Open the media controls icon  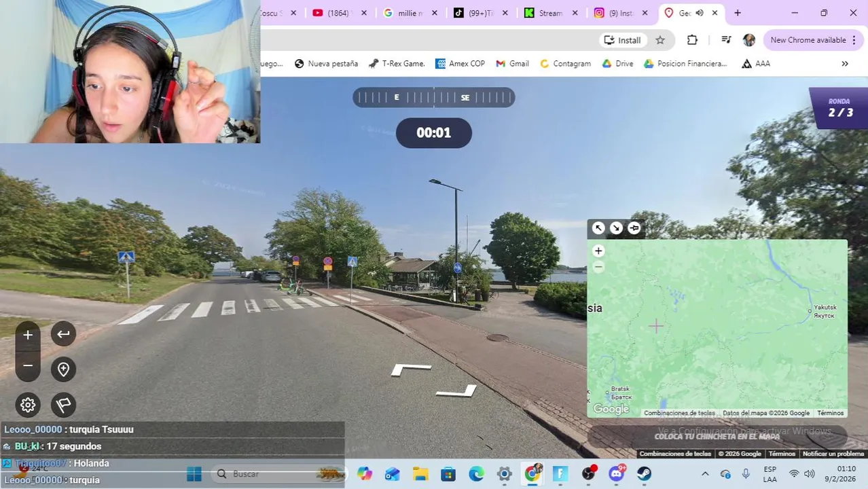click(726, 40)
